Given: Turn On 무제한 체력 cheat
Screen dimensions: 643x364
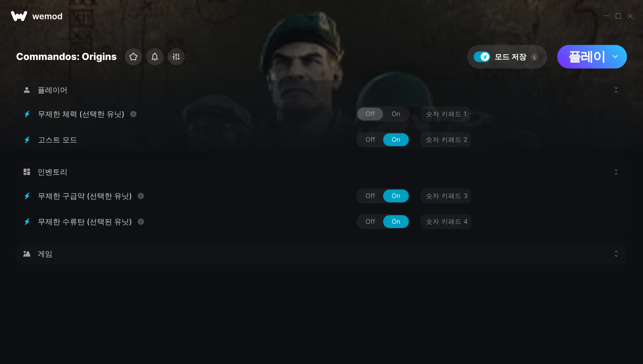Looking at the screenshot, I should [x=396, y=114].
